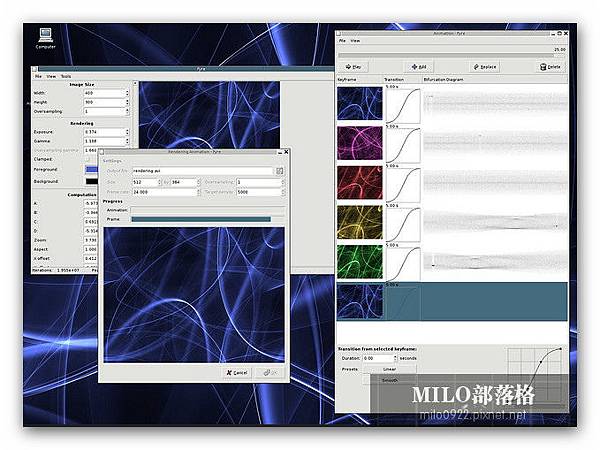Open Tools menu in Fyre main window
This screenshot has width=600, height=450.
point(66,76)
